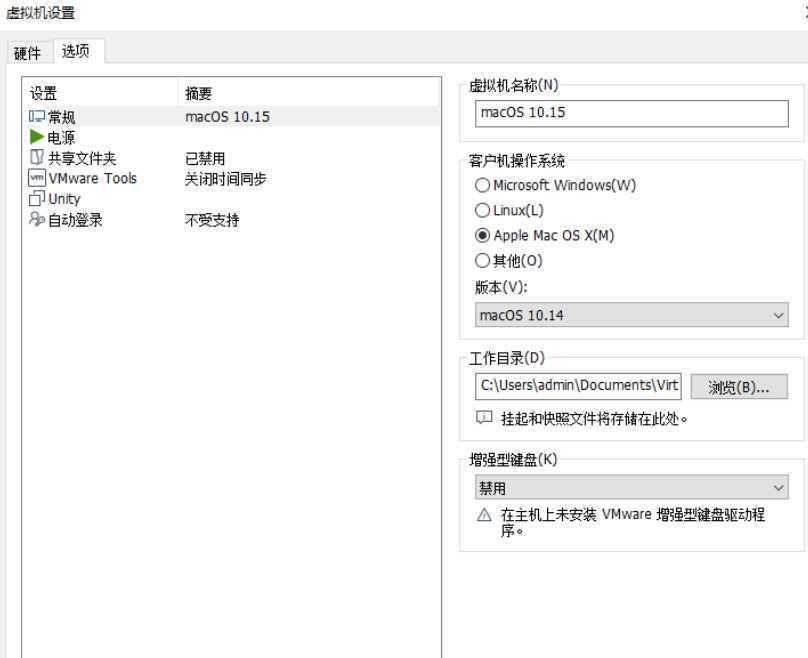Screen dimensions: 808x658
Task: Click the 自动登录 user icon
Action: (37, 219)
